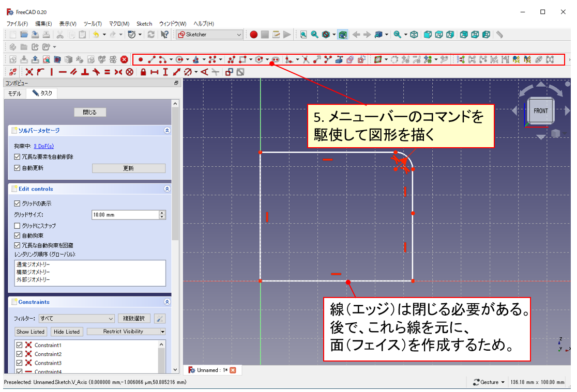
Task: Switch to the タスク tab
Action: pos(42,93)
